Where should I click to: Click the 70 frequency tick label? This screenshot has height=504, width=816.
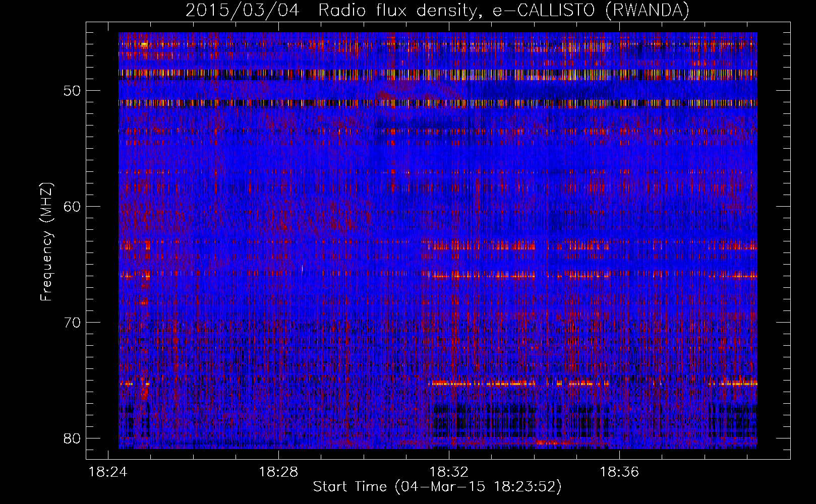72,323
